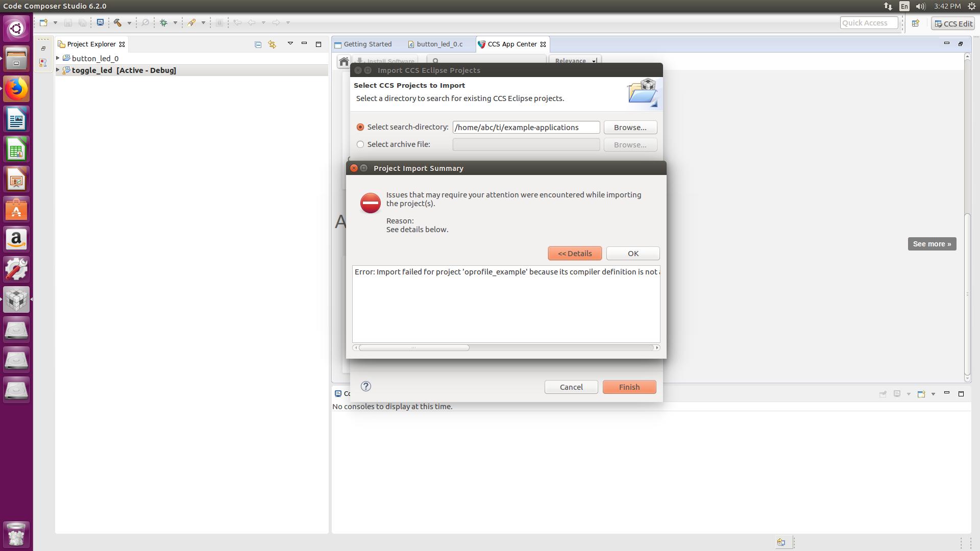Open Ubuntu Software from the launcher

(x=16, y=210)
